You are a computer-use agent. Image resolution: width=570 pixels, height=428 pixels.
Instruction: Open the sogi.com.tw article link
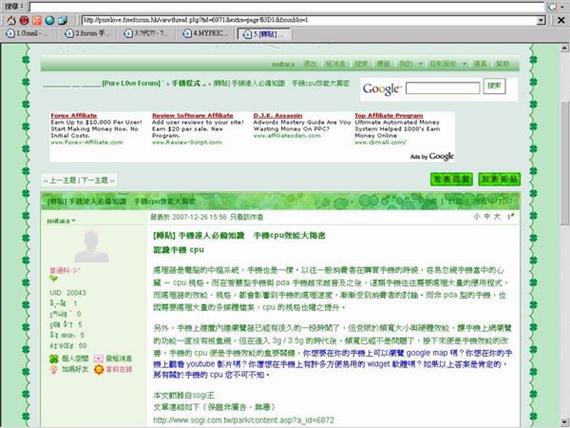coord(243,420)
